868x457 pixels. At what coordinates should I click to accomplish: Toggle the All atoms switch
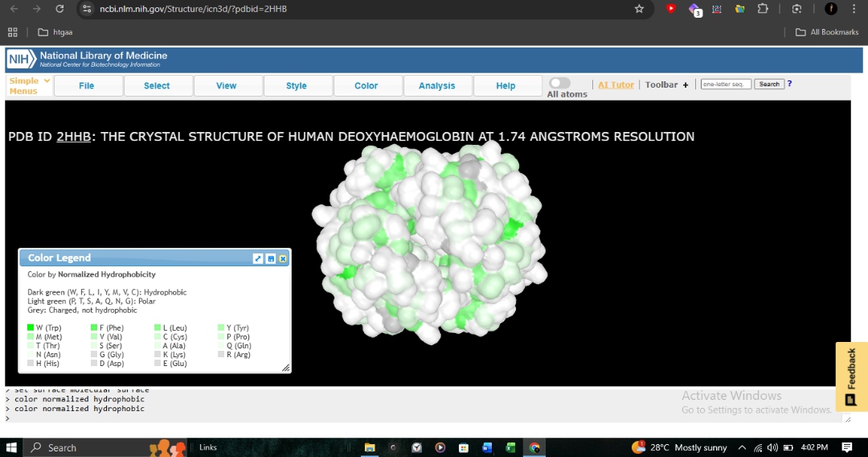click(x=559, y=83)
